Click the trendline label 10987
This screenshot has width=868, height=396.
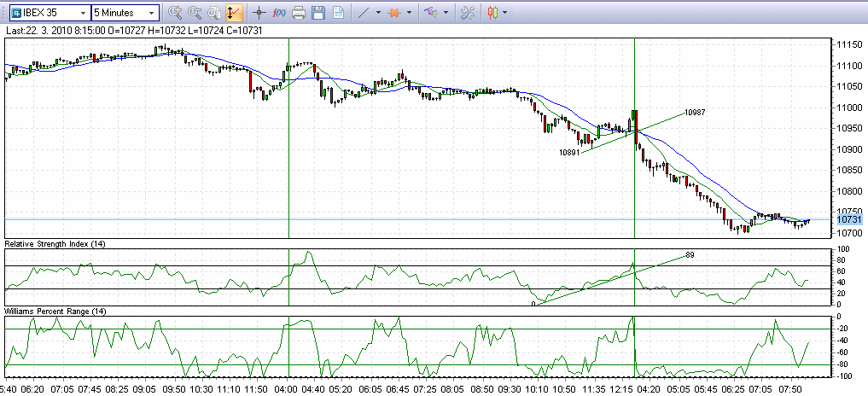click(x=695, y=113)
